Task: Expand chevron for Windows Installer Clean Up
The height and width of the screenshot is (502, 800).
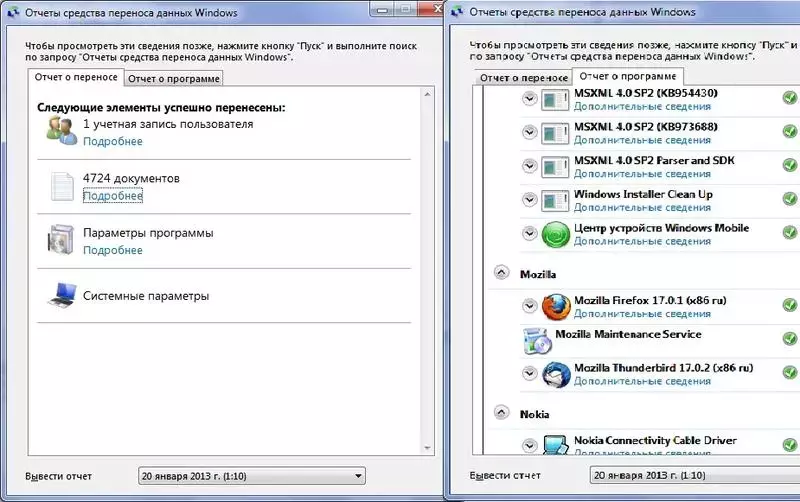Action: (530, 199)
